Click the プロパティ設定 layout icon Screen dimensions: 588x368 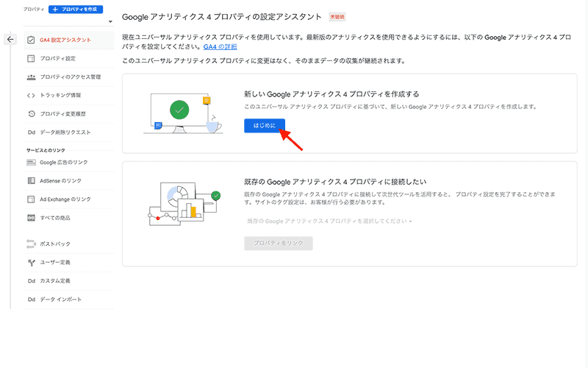point(31,59)
